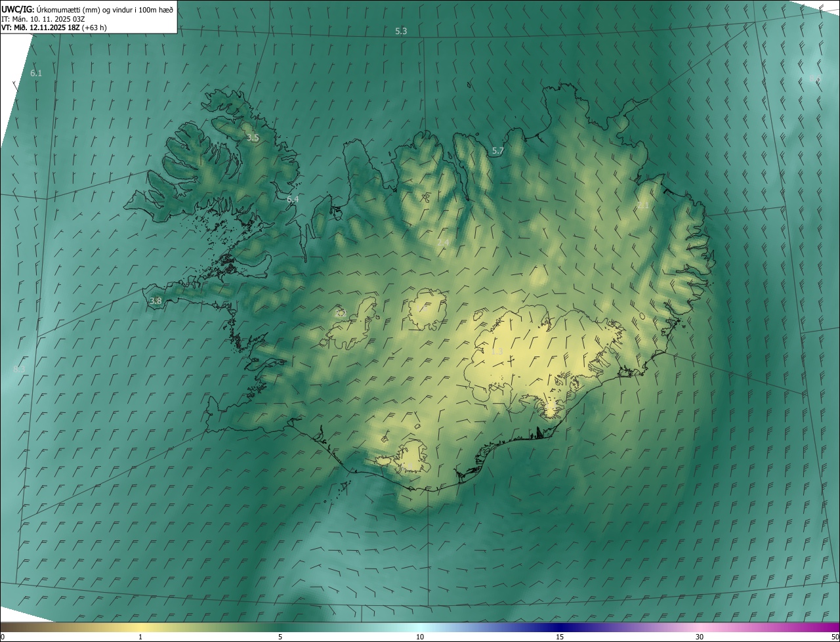Click the 5.3 value label on the map
Viewport: 840px width, 642px height.
pos(401,32)
